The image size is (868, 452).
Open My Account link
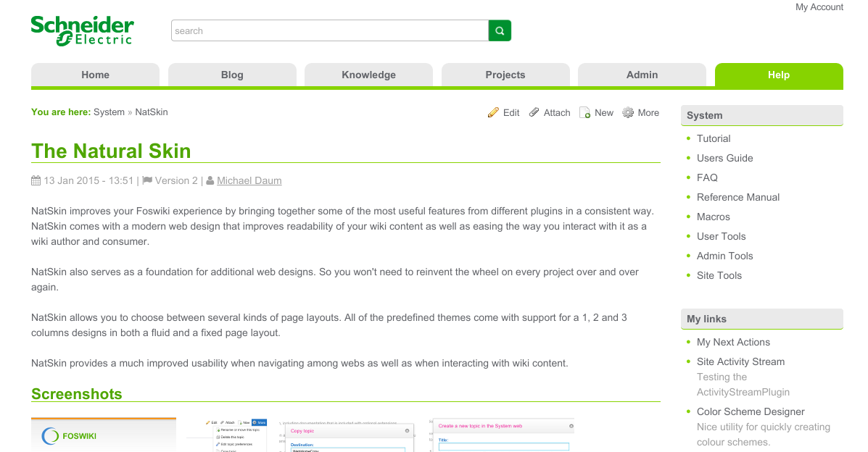[819, 7]
